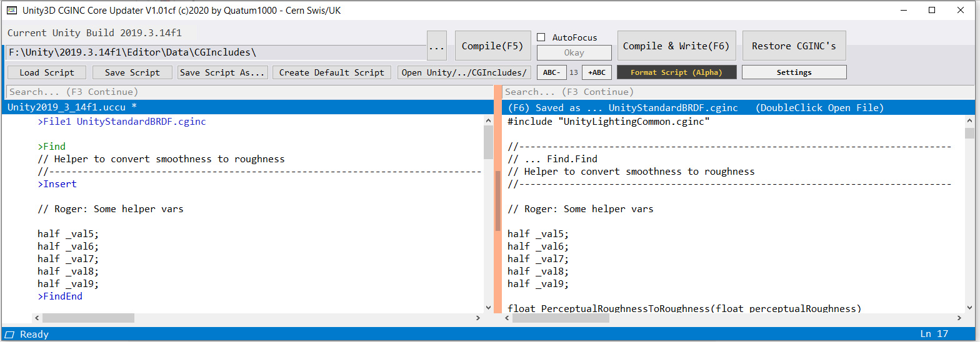
Task: Click right pane scroll up arrow
Action: point(969,120)
